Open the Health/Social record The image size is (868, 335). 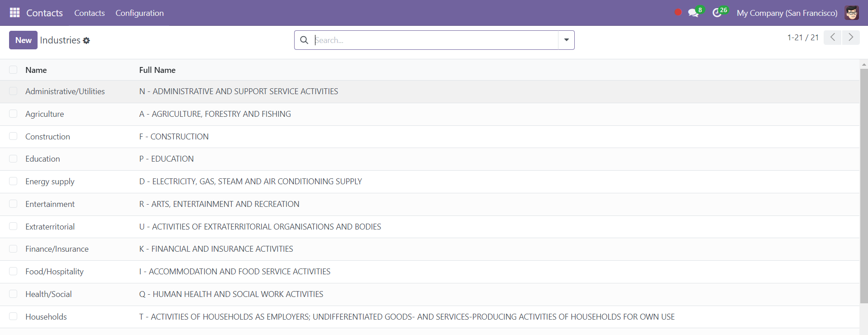48,294
